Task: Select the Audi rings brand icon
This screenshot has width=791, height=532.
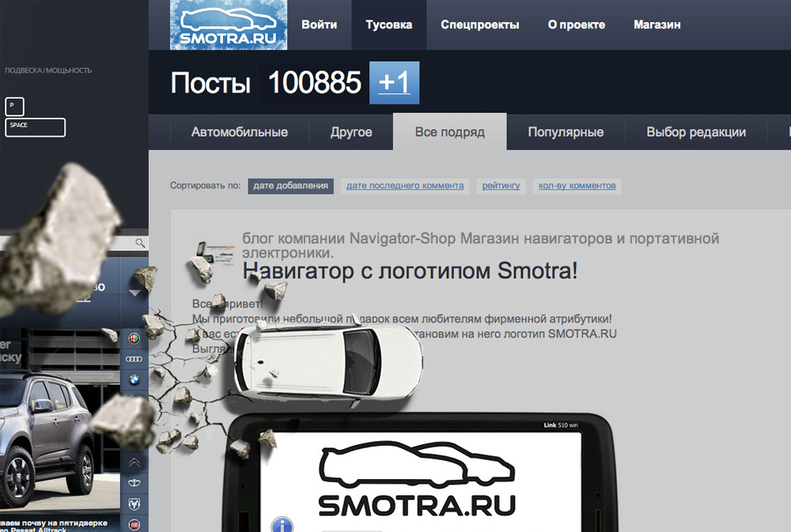Action: click(x=134, y=359)
